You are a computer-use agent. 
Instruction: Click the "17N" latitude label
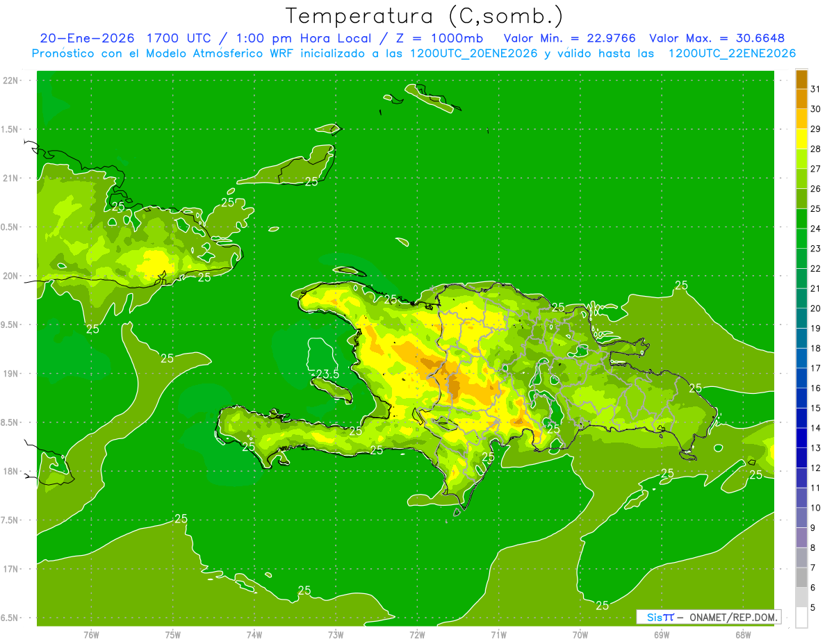(11, 569)
